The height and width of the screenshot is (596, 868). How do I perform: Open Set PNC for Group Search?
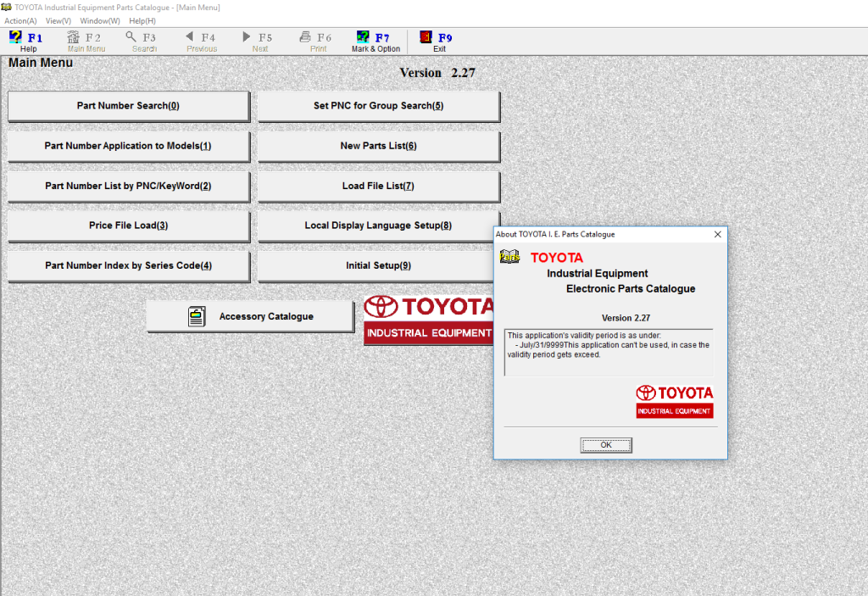tap(378, 106)
